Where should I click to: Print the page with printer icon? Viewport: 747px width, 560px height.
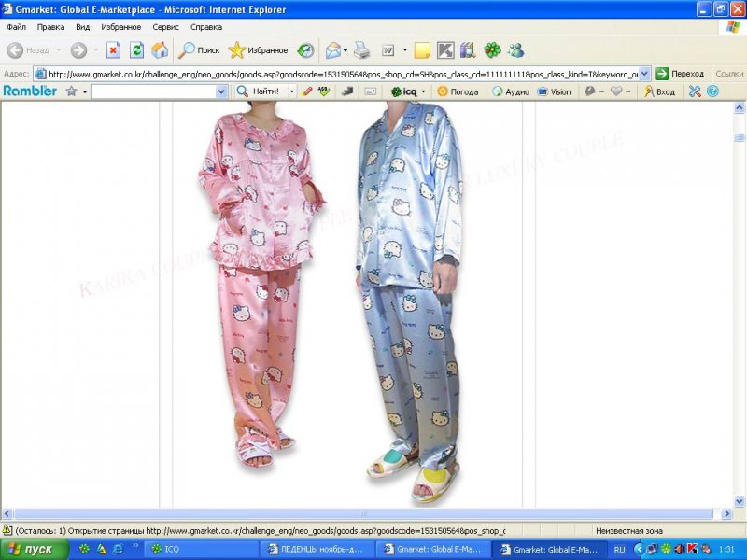pos(362,50)
